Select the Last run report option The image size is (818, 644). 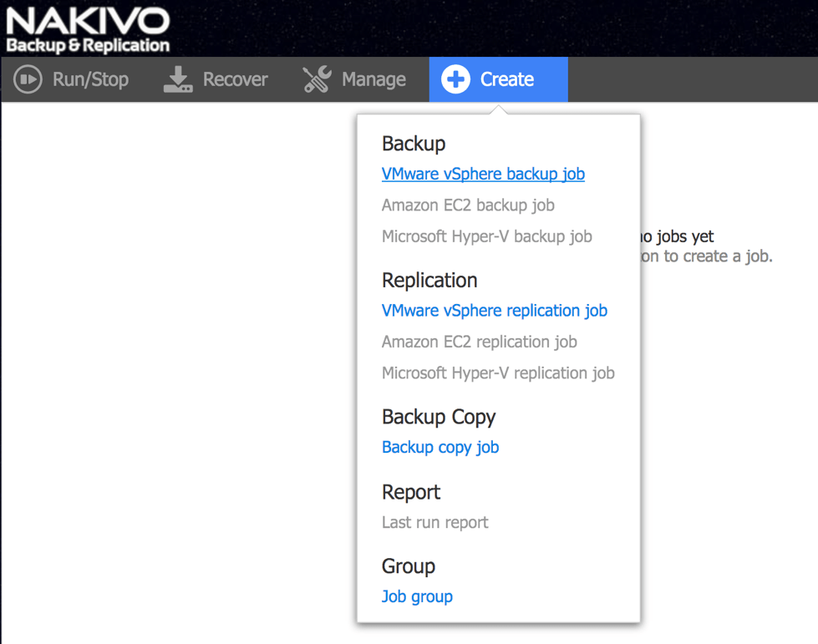point(434,522)
